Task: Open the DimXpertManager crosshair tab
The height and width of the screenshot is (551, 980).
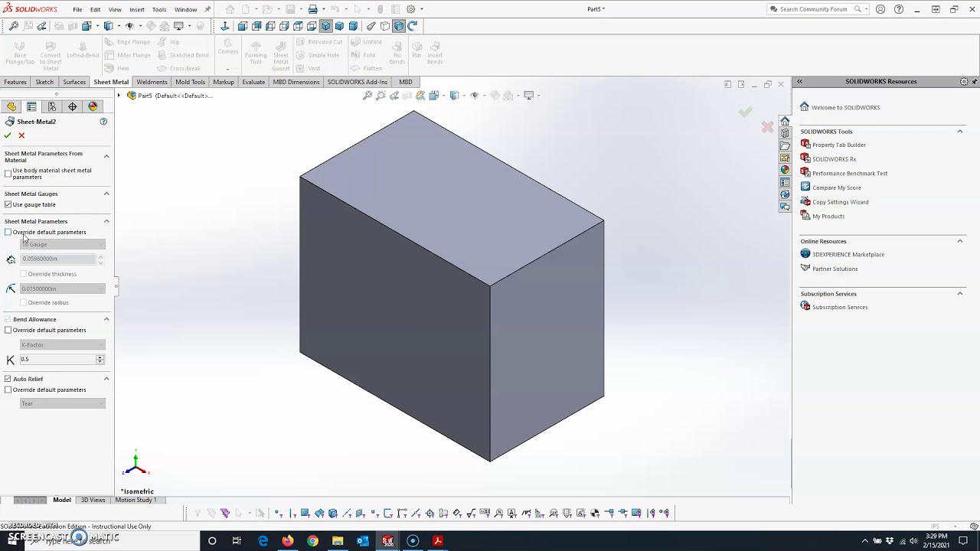Action: (x=73, y=106)
